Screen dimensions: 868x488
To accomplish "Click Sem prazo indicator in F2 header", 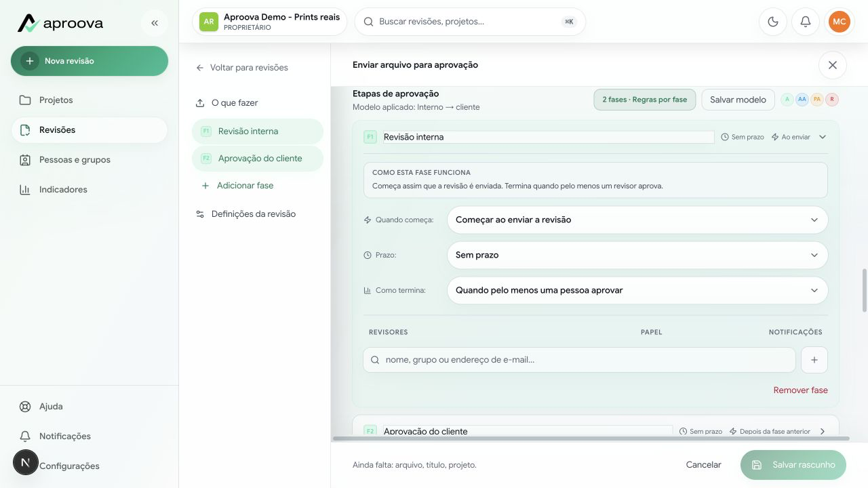I will click(701, 431).
